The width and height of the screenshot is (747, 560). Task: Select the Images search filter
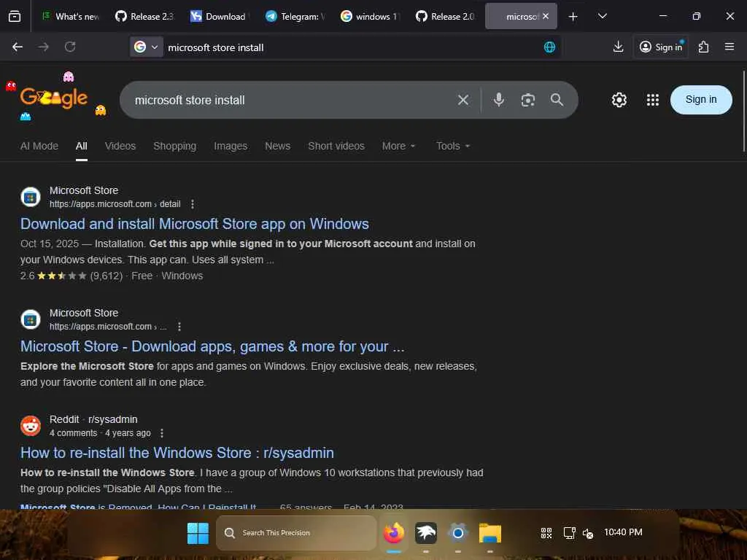click(231, 146)
